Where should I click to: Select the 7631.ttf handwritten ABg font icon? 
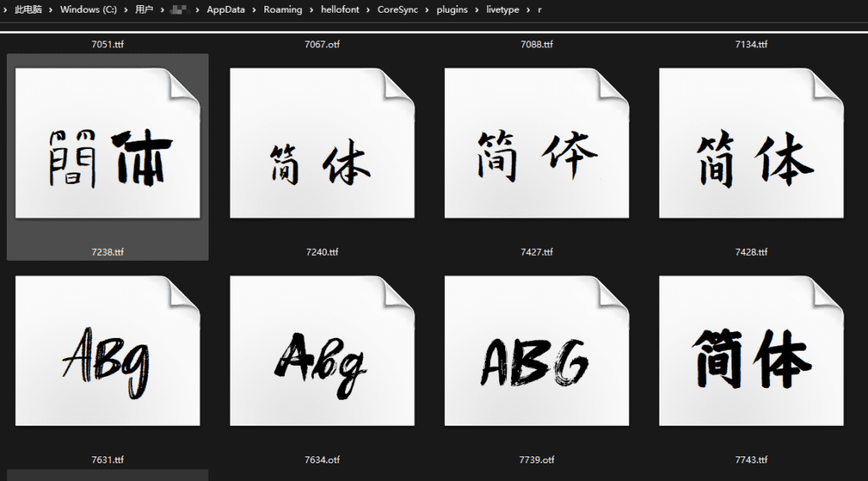pos(108,351)
